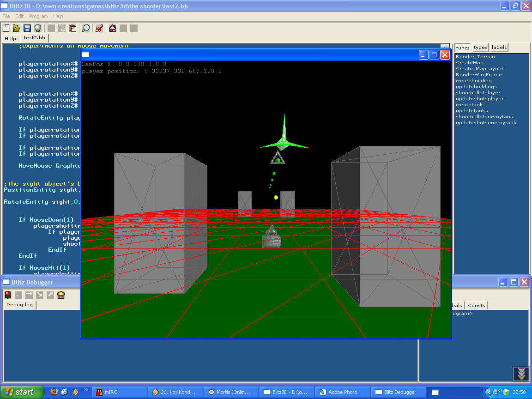Jump to the updateshotsplayer function
Image resolution: width=532 pixels, height=399 pixels.
479,99
